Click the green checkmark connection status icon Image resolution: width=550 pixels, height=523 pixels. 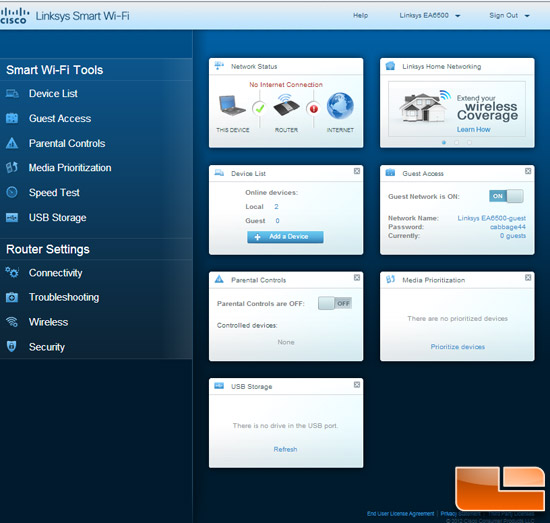click(260, 109)
